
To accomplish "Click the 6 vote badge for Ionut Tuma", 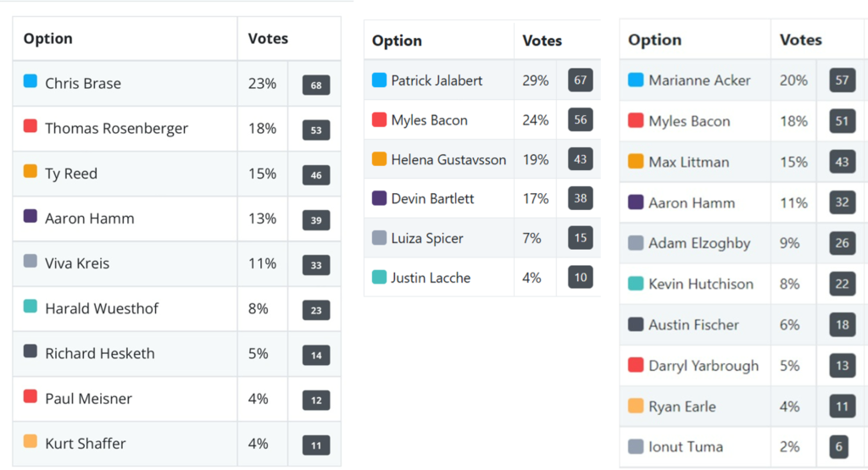I will tap(838, 447).
